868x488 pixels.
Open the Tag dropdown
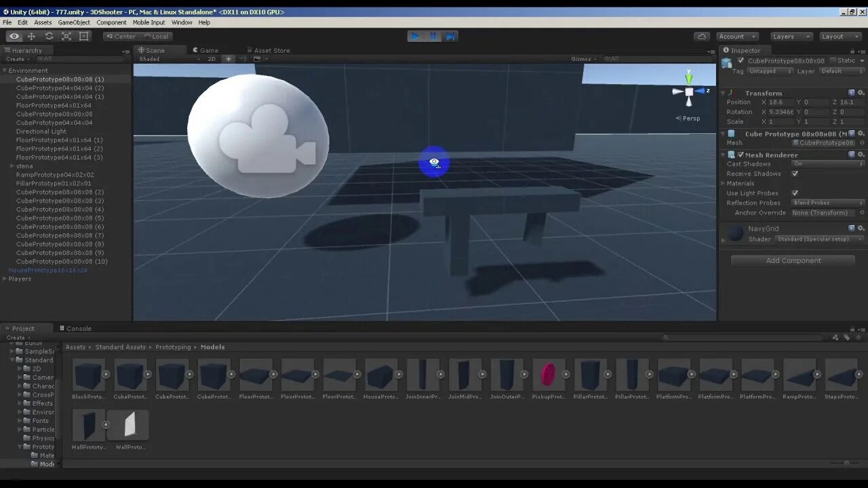(x=770, y=71)
